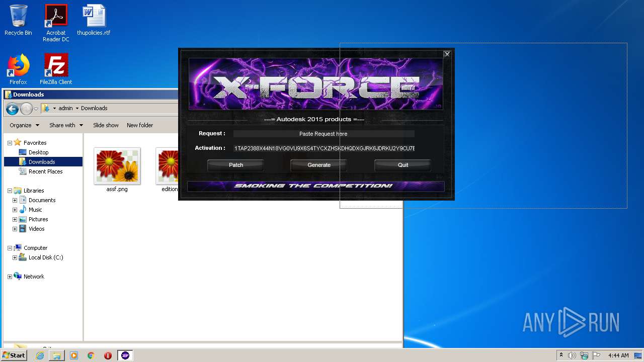Click Slide show in Explorer toolbar

pos(106,125)
